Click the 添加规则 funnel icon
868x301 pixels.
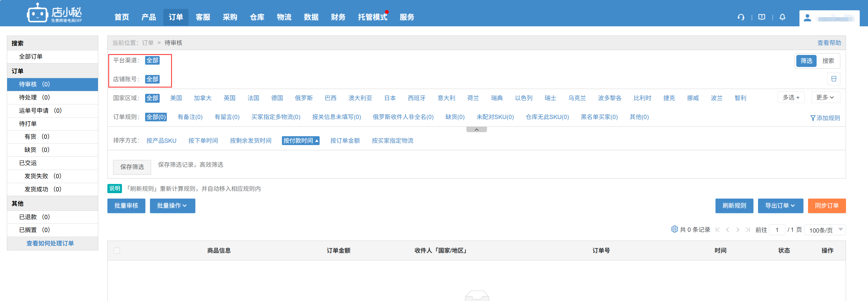pyautogui.click(x=812, y=118)
